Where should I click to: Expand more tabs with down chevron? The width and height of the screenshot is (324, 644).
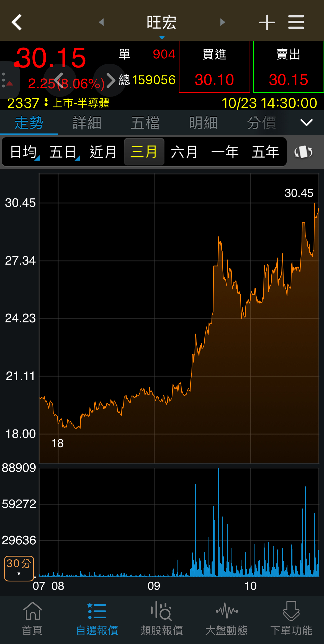[307, 122]
